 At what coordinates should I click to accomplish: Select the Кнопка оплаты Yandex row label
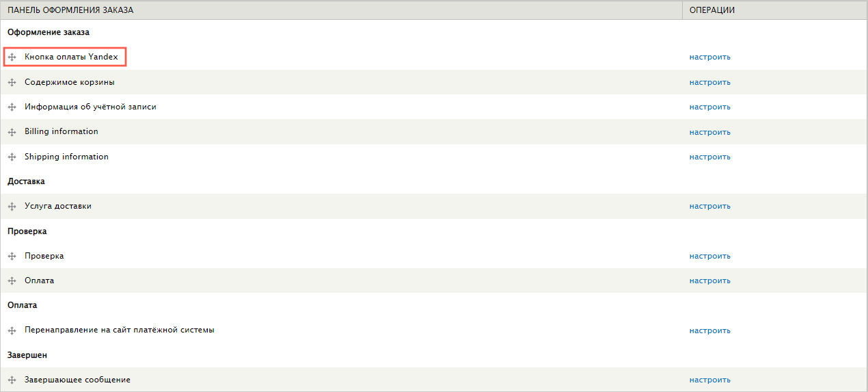pos(72,57)
